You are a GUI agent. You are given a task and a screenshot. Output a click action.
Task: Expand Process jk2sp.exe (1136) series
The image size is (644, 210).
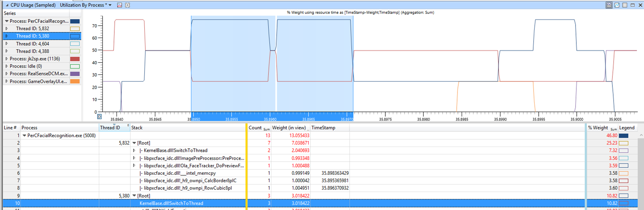(7, 59)
